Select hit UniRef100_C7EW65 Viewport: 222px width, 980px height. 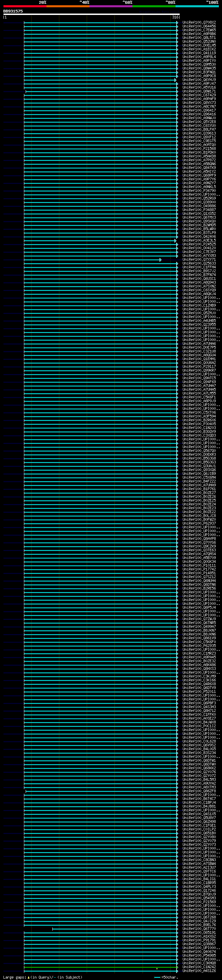point(199,30)
